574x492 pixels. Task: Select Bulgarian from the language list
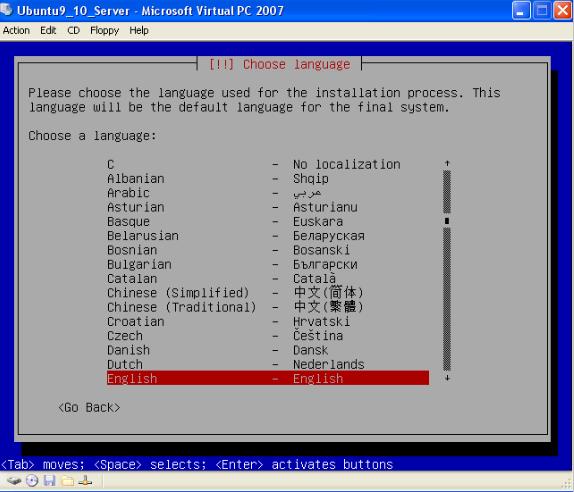[268, 264]
